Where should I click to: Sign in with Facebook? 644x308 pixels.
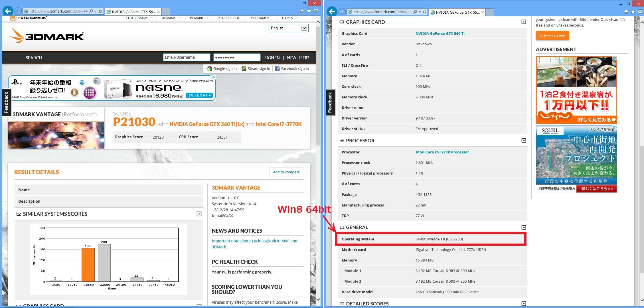pyautogui.click(x=292, y=69)
